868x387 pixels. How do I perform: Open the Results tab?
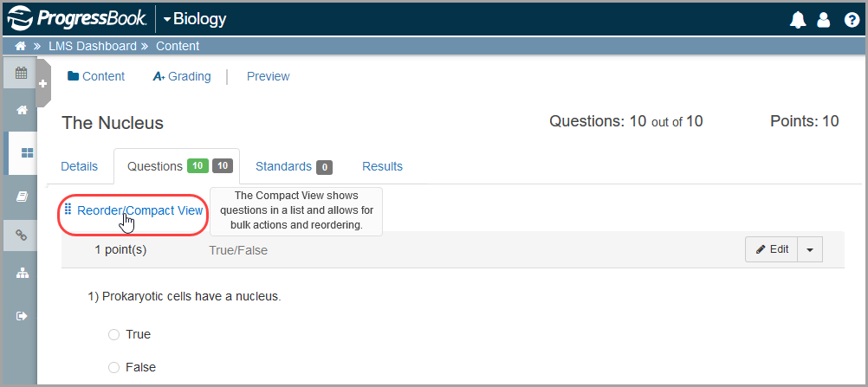[x=383, y=166]
